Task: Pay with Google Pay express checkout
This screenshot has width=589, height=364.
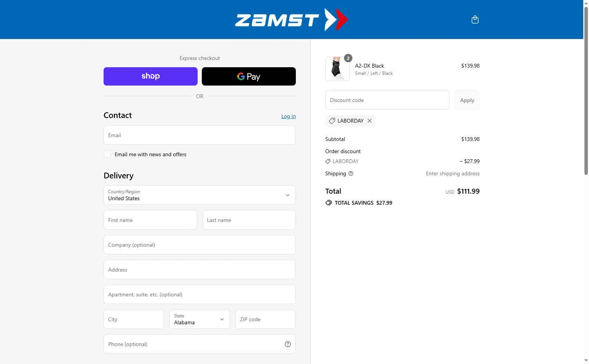Action: pos(249,76)
